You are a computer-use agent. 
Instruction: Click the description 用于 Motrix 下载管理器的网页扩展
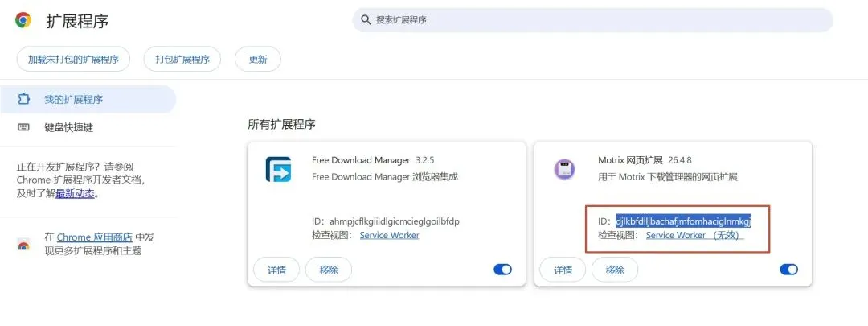(x=668, y=177)
